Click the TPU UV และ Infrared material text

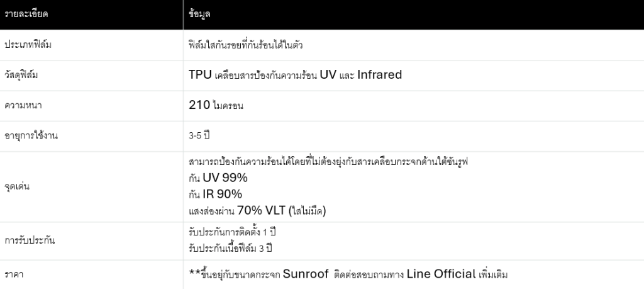(295, 76)
